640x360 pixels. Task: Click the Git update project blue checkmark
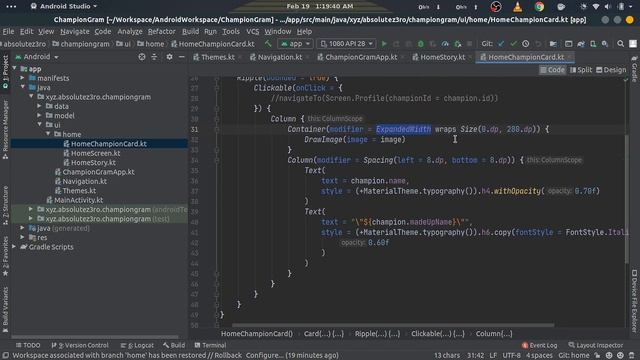point(501,44)
